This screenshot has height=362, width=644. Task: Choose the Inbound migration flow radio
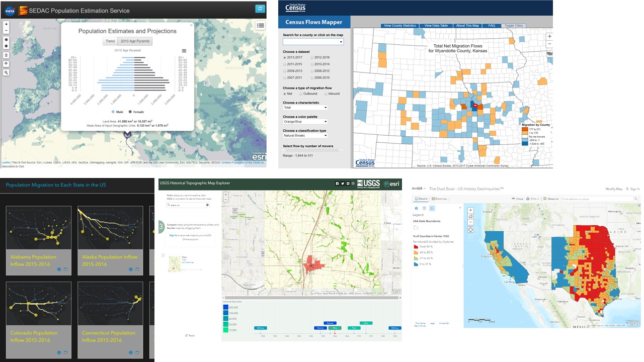coord(326,94)
